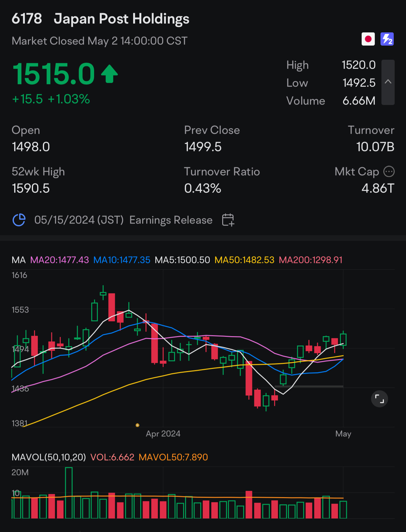The height and width of the screenshot is (532, 406).
Task: Tap the Japan Post Holdings title
Action: (121, 19)
